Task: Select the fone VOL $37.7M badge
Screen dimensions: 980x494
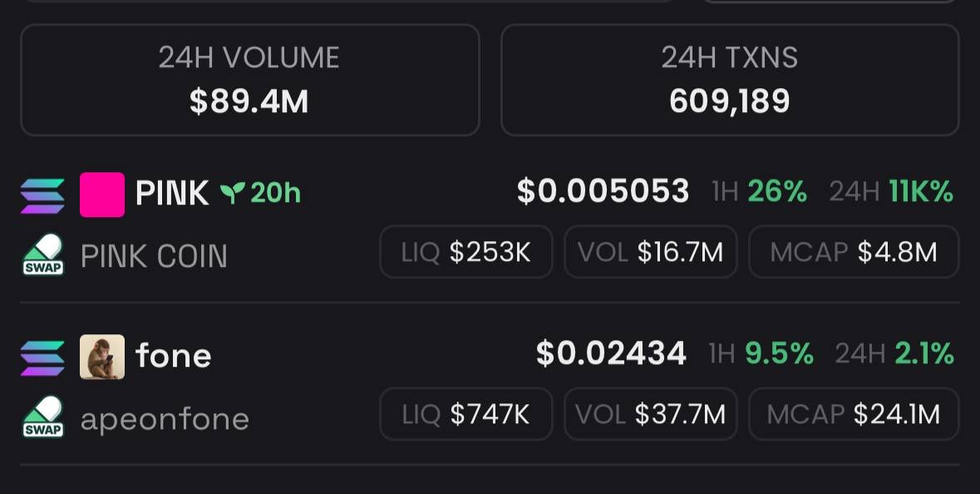Action: 651,414
